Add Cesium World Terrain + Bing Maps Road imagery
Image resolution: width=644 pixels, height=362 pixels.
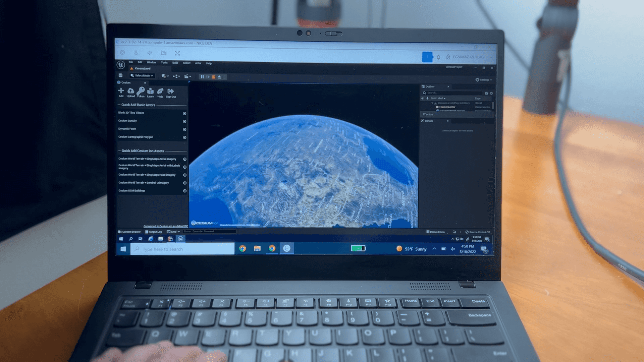click(x=184, y=175)
